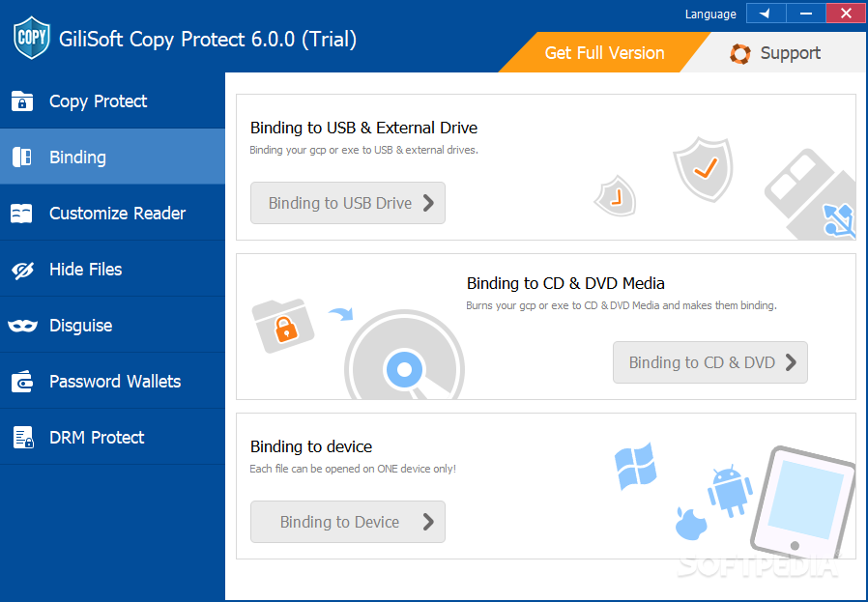The image size is (868, 602).
Task: Click the Hide Files crossed-eye icon
Action: (x=22, y=270)
